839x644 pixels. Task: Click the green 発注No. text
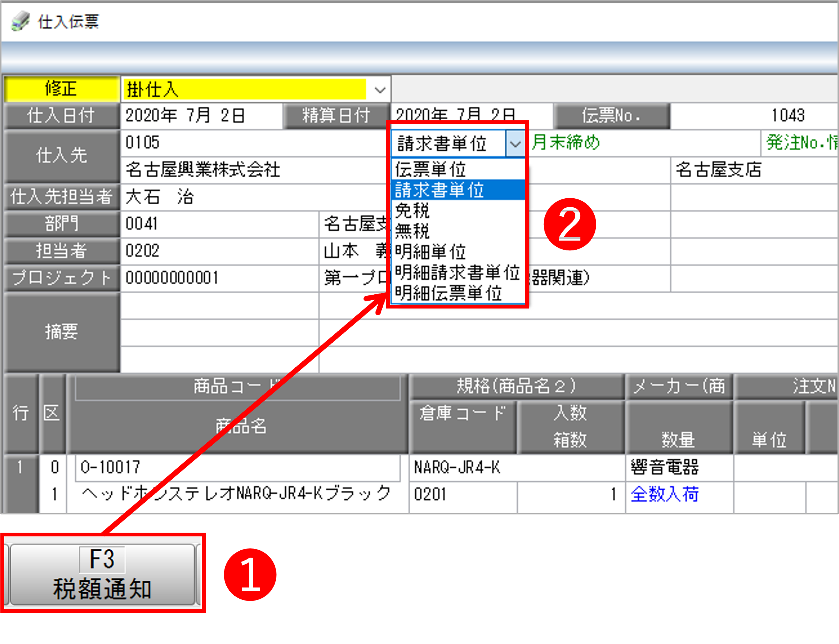coord(802,142)
